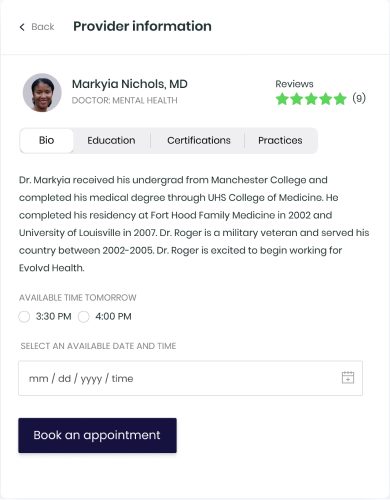Select the 3:30 PM radio button
The width and height of the screenshot is (390, 500).
click(x=24, y=316)
